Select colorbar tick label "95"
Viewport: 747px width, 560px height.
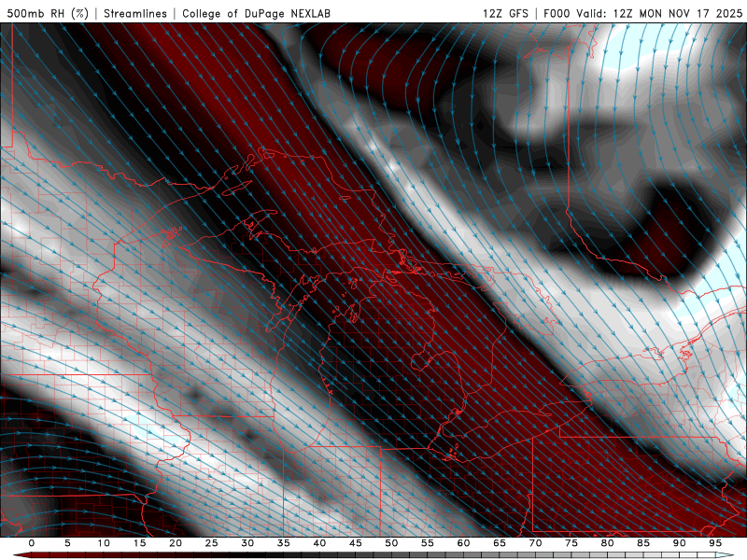click(715, 543)
